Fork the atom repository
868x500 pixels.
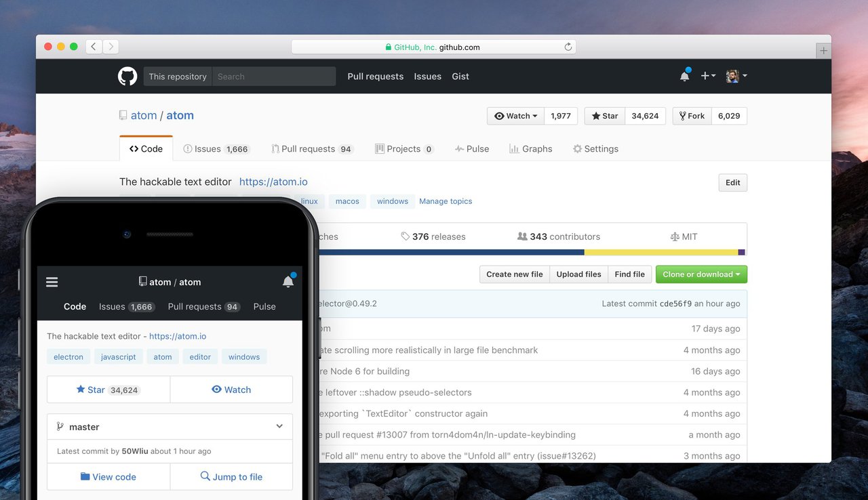coord(692,116)
